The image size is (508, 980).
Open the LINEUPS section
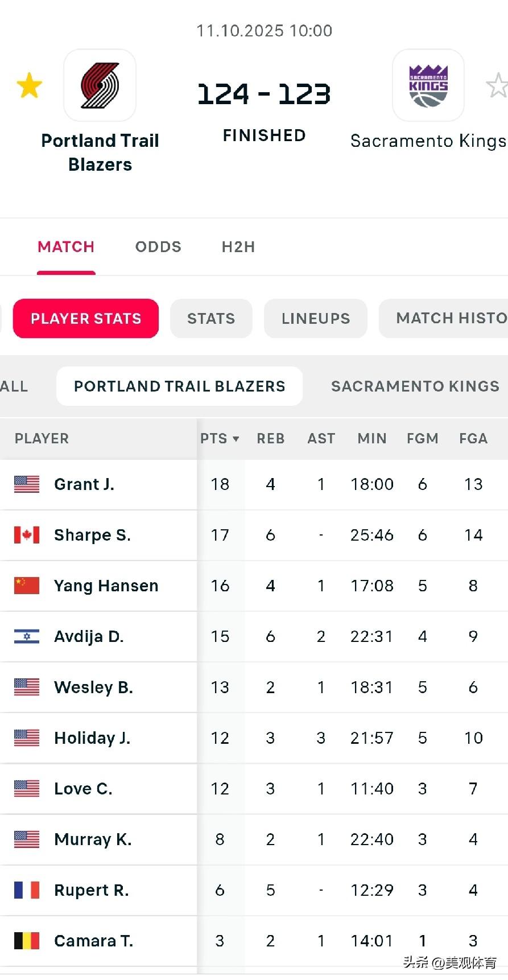point(316,319)
